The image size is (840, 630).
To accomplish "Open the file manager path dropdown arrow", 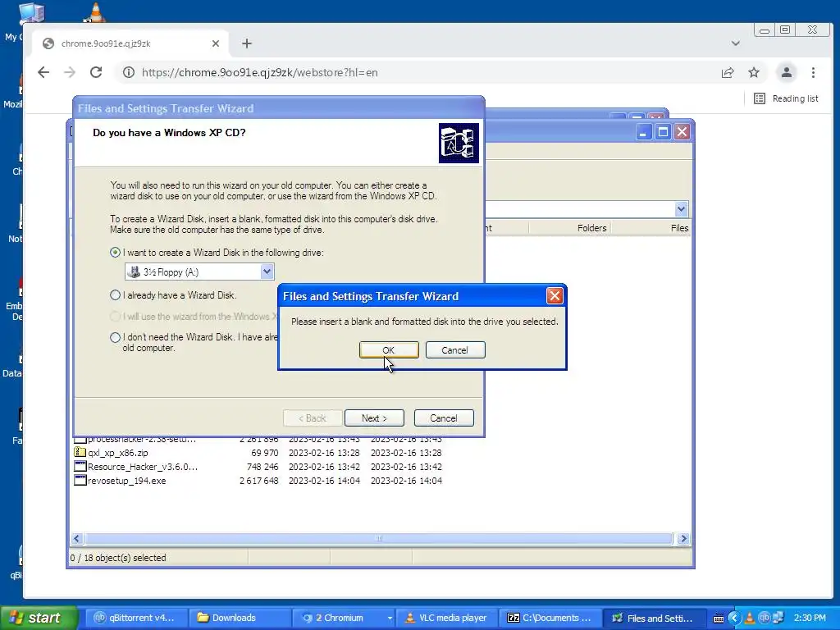I will click(681, 209).
